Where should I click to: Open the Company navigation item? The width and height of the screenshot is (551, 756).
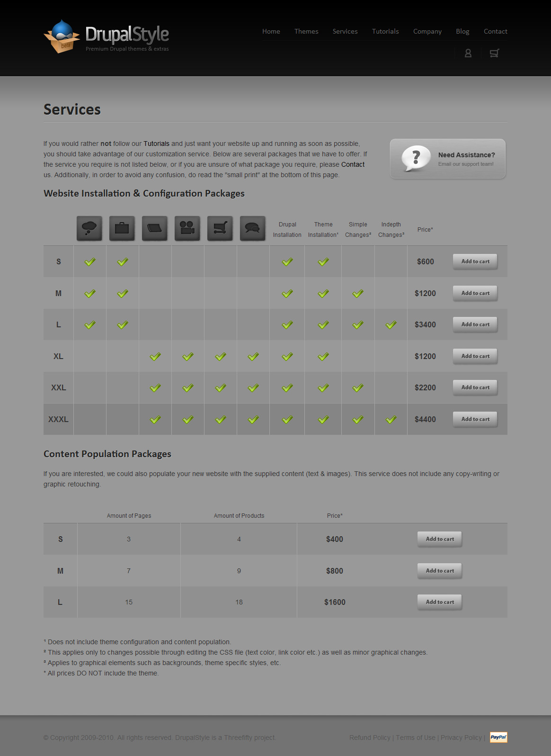point(427,31)
